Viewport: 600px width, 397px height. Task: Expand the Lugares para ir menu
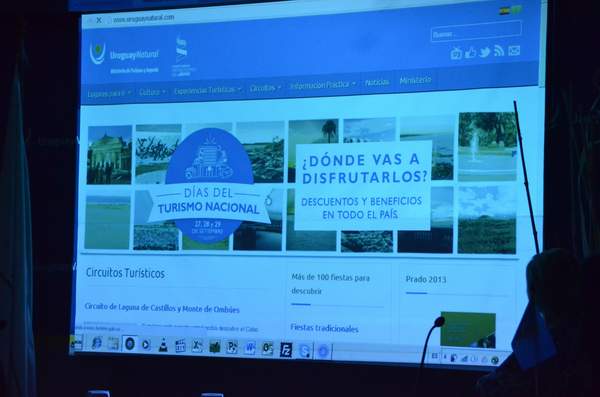click(x=109, y=93)
